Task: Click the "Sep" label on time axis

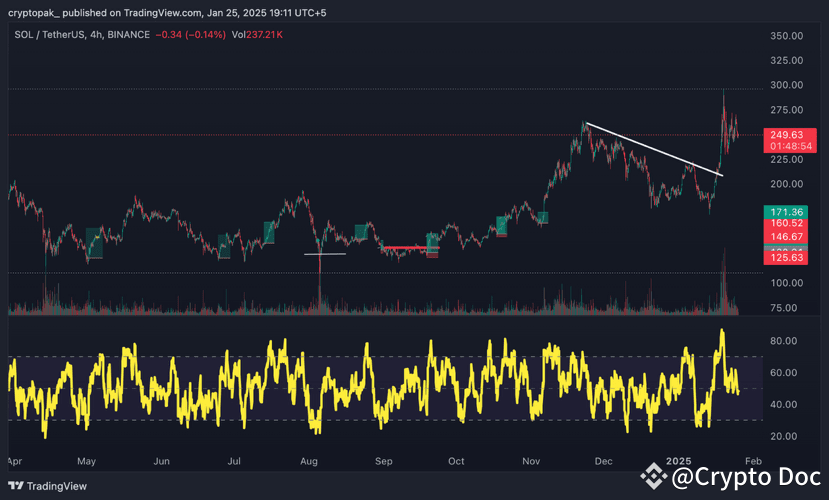Action: 384,461
